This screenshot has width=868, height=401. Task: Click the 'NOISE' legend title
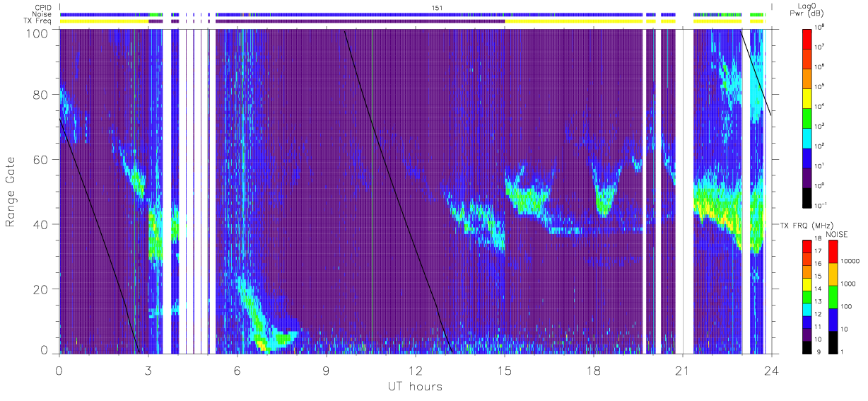coord(836,234)
